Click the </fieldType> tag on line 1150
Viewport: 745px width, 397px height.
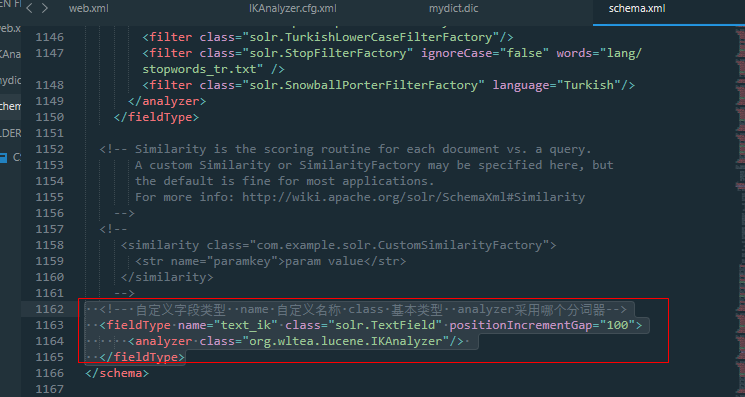tap(156, 117)
